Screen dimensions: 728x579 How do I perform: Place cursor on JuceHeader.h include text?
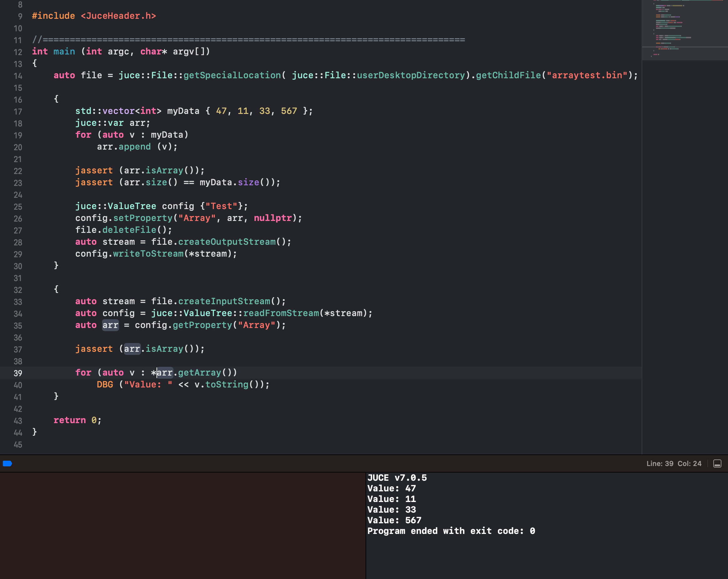118,16
